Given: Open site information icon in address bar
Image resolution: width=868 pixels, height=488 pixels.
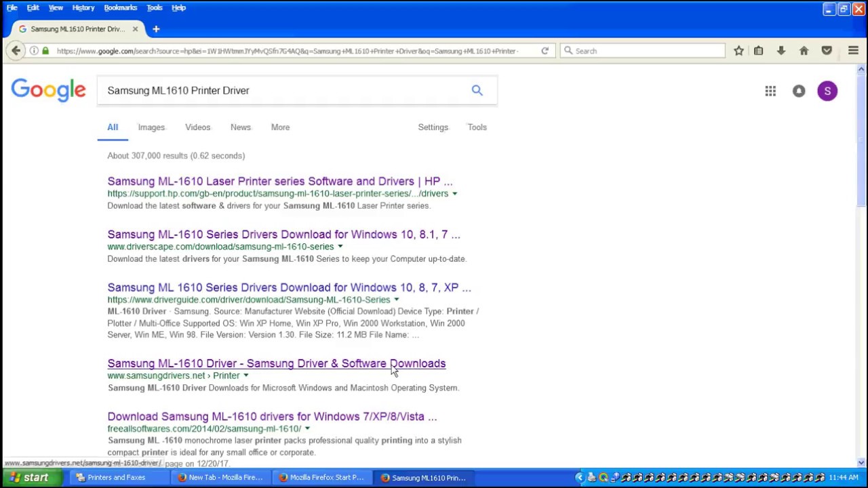Looking at the screenshot, I should pyautogui.click(x=34, y=51).
